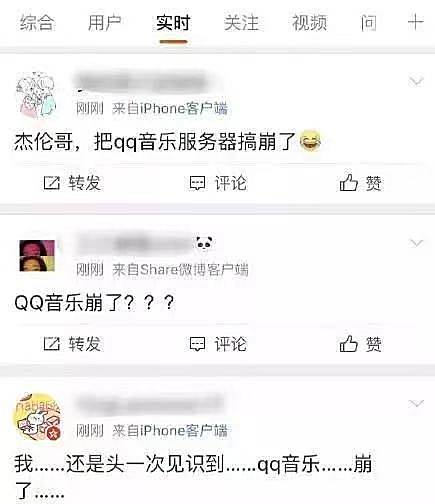Open the 视频 tab
The width and height of the screenshot is (435, 504).
click(x=309, y=23)
